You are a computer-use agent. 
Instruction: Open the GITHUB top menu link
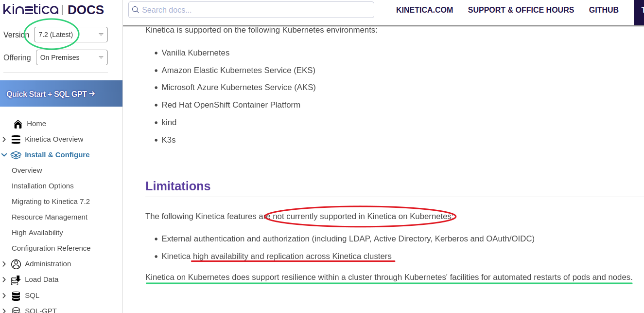604,10
